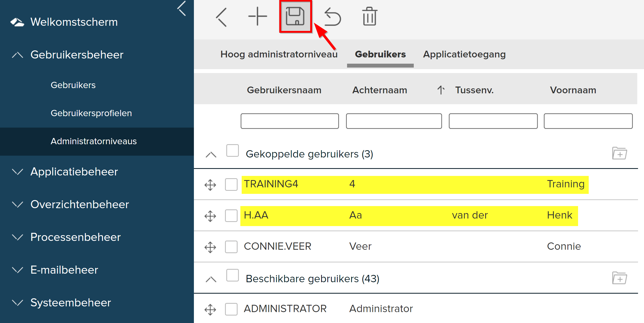Viewport: 644px width, 323px height.
Task: Select the CONNIE.VEER user checkbox
Action: [231, 247]
